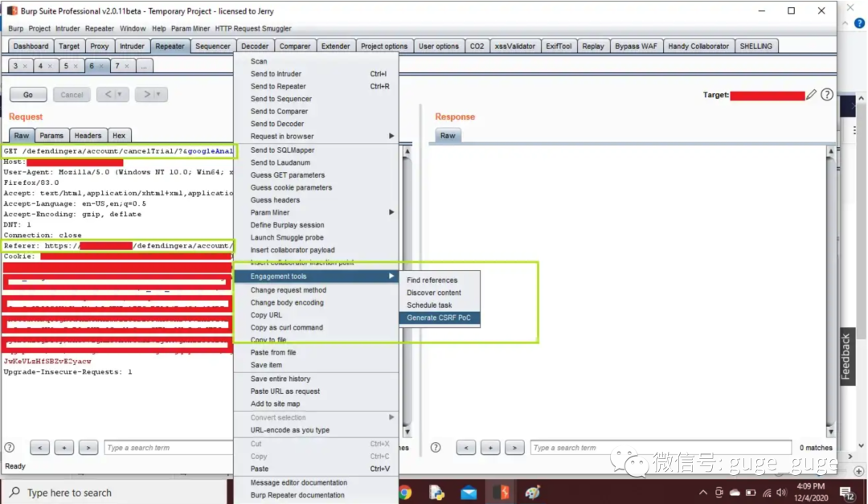868x504 pixels.
Task: Select Discover content option
Action: (x=440, y=293)
